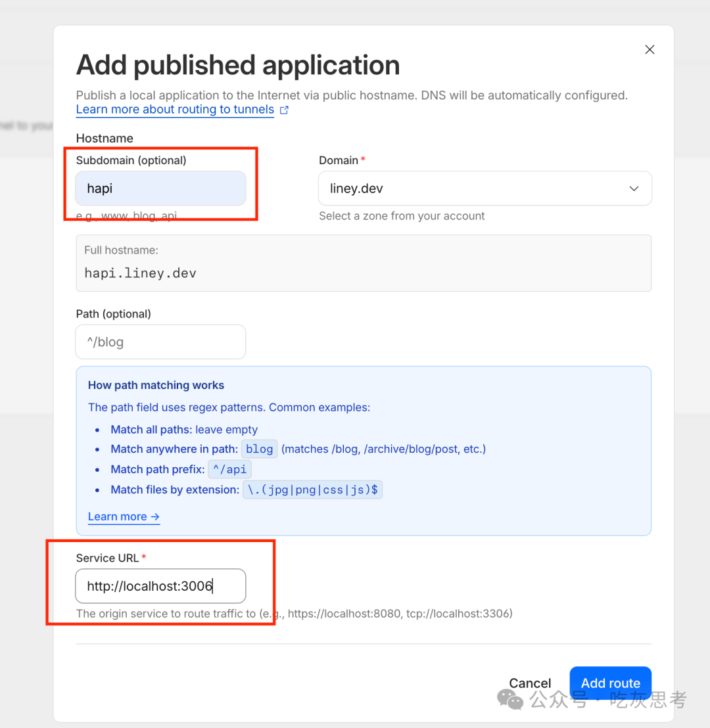Click the arrow icon after Learn more

pos(155,516)
